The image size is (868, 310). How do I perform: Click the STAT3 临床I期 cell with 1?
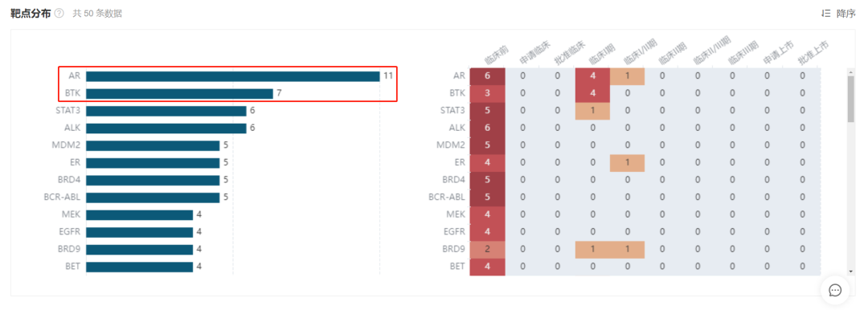pos(592,111)
